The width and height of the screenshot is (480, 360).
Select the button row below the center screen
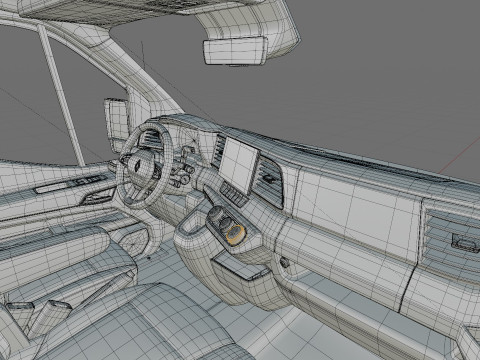coord(233,193)
